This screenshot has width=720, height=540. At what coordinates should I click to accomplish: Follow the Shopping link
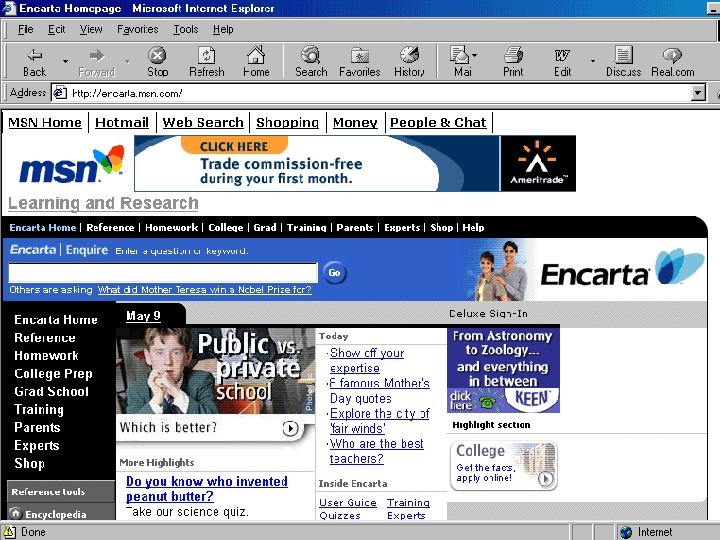point(287,123)
